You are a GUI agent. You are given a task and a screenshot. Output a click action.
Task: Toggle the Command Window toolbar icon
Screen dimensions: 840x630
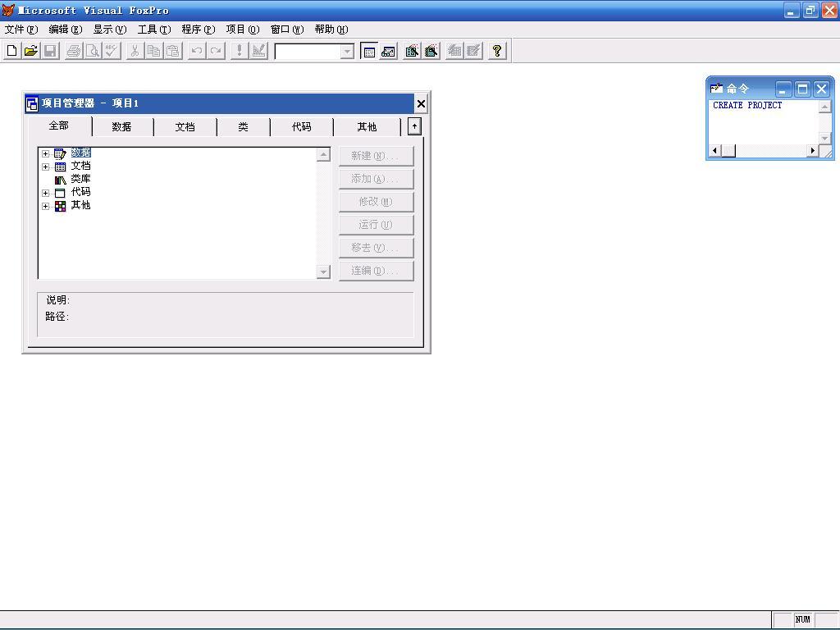point(369,51)
